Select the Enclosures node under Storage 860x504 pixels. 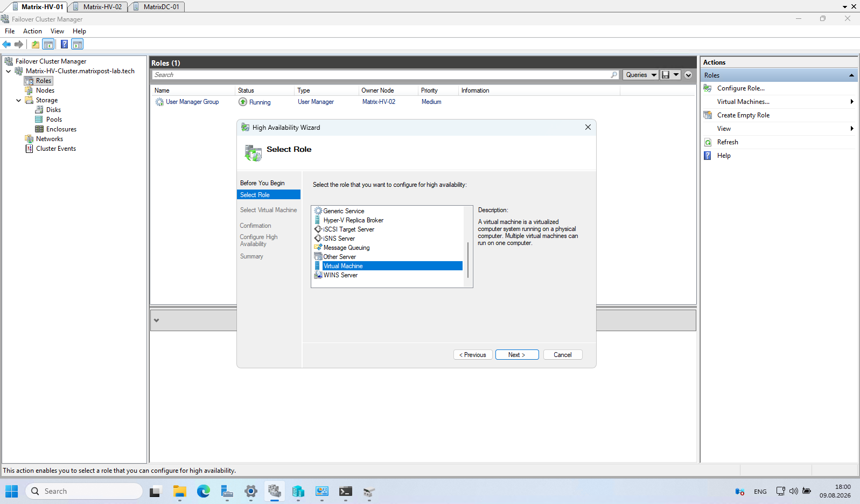61,129
